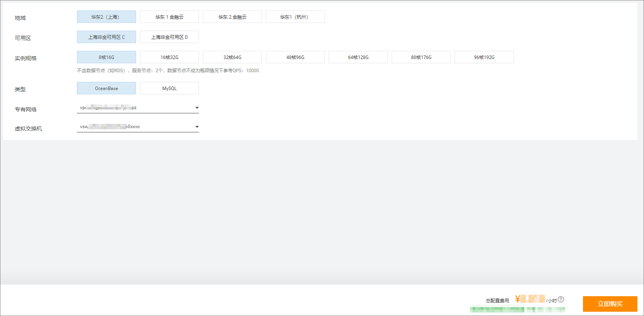
Task: Click the 可用区 label
Action: tap(23, 38)
